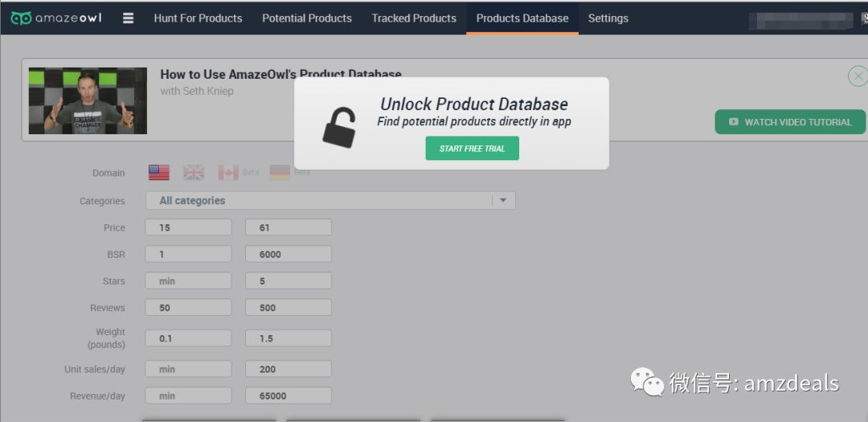Screen dimensions: 868x422
Task: Click the open padlock unlock icon
Action: pyautogui.click(x=339, y=125)
